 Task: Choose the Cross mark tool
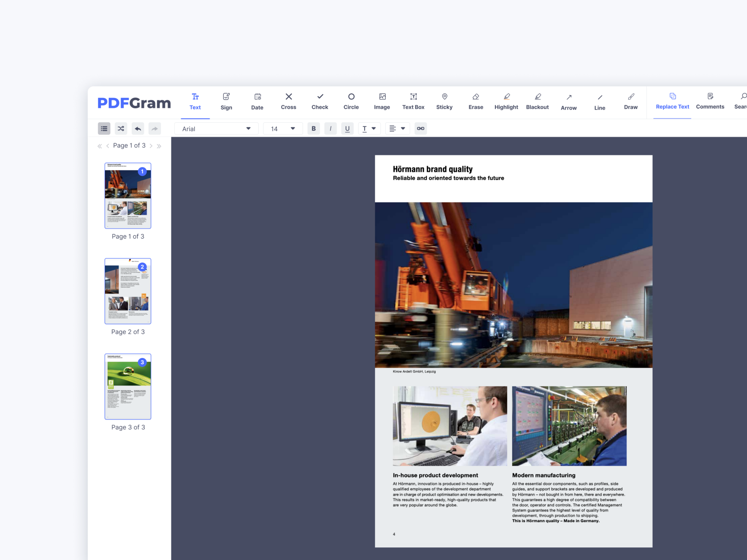coord(289,101)
